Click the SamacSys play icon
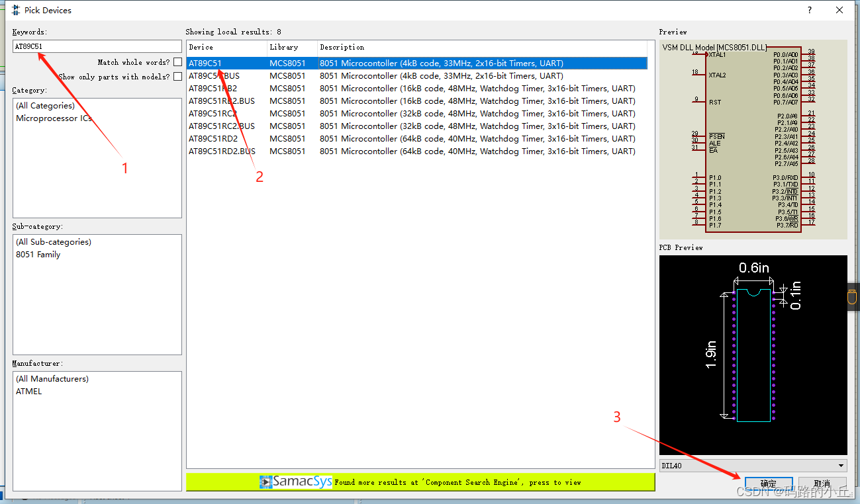860x504 pixels. point(265,482)
